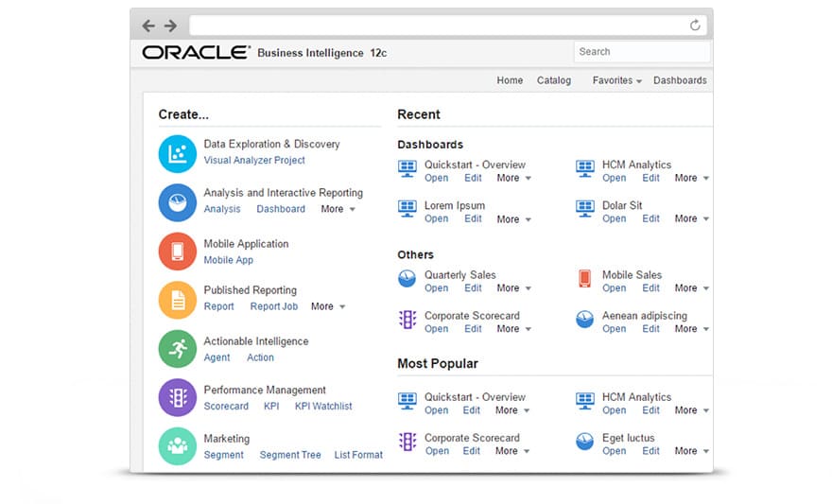Click the Published Reporting yellow document icon

pos(177,300)
